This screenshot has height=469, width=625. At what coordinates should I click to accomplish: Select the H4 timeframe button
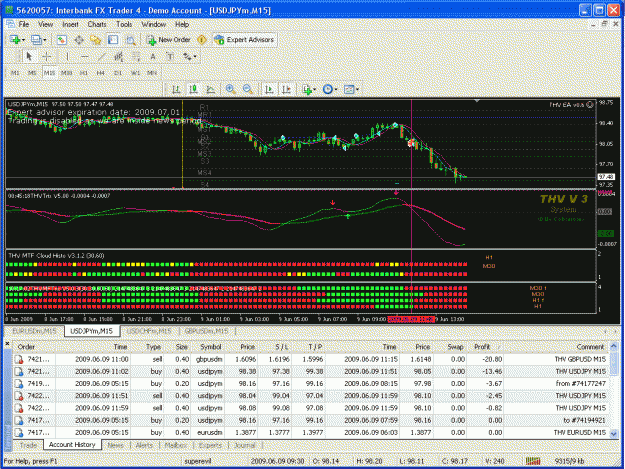point(100,73)
